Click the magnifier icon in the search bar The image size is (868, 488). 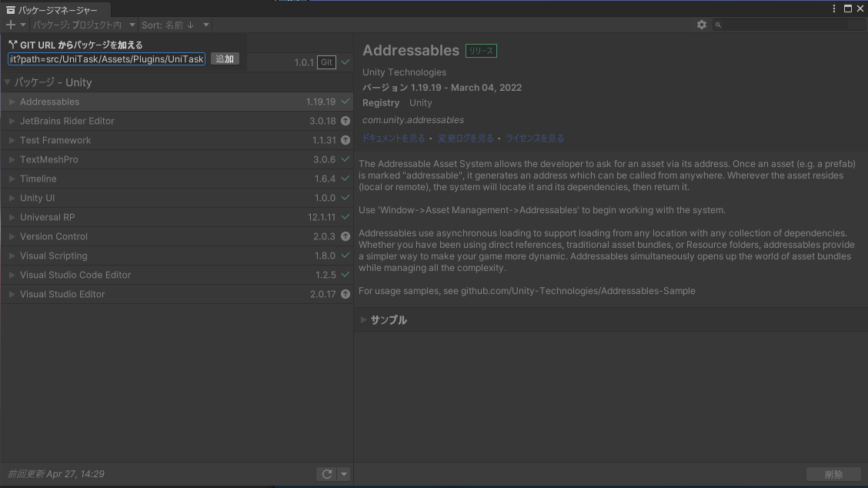click(717, 24)
